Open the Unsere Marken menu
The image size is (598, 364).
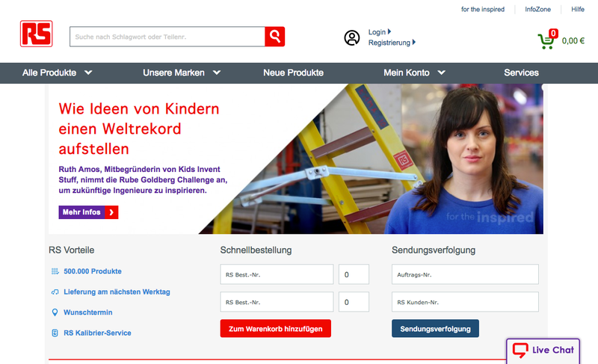pyautogui.click(x=173, y=73)
